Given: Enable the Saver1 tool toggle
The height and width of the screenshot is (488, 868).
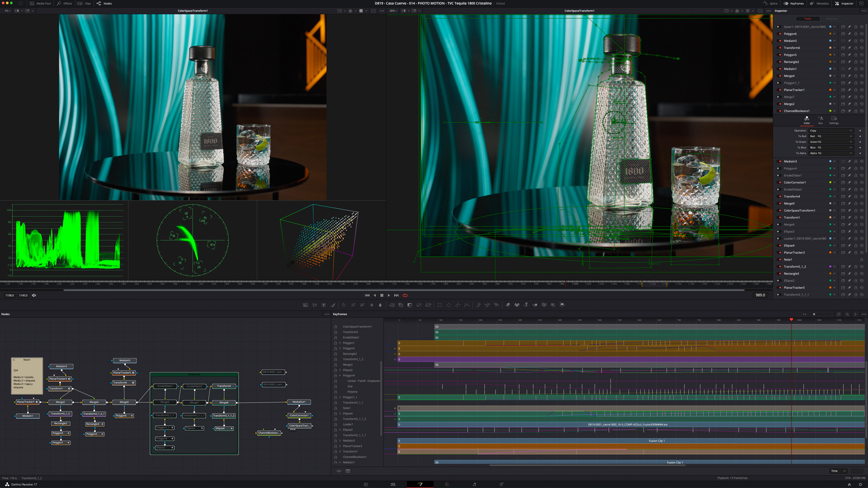Looking at the screenshot, I should pyautogui.click(x=778, y=27).
